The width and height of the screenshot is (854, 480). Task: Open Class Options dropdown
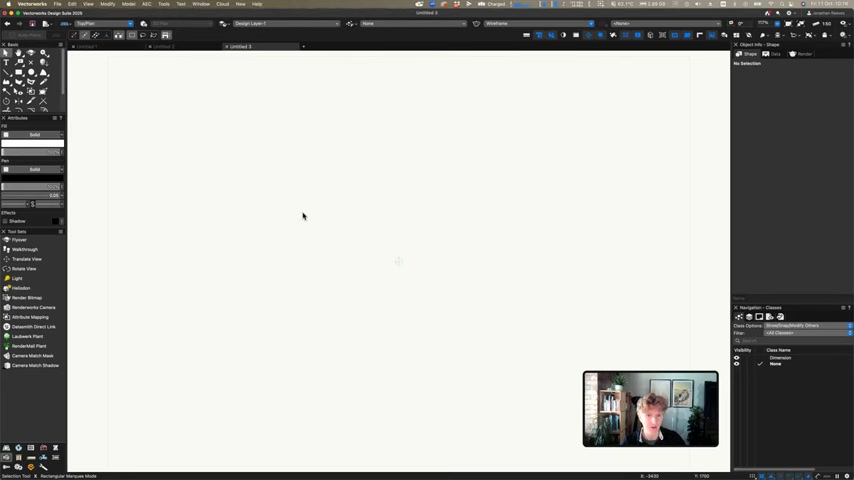808,326
